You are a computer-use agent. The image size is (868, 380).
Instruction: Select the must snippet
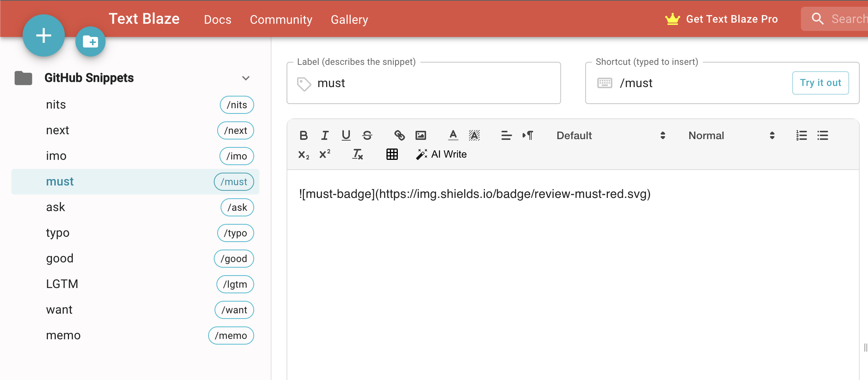point(135,182)
